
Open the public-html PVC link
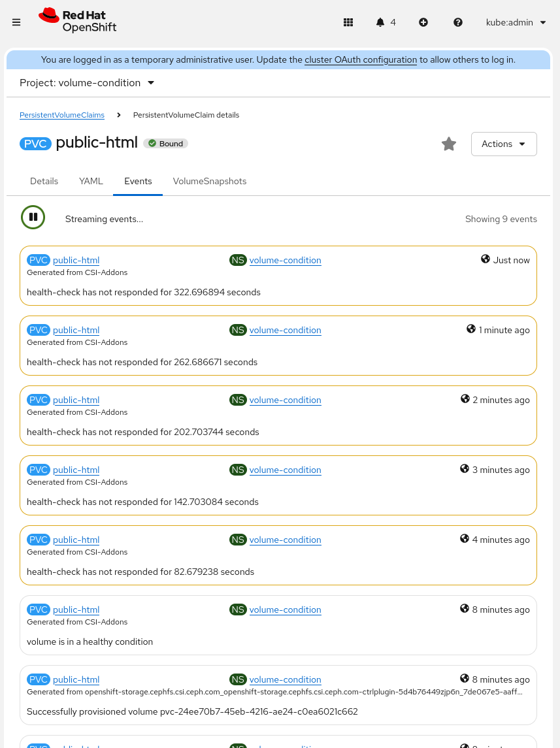[76, 260]
